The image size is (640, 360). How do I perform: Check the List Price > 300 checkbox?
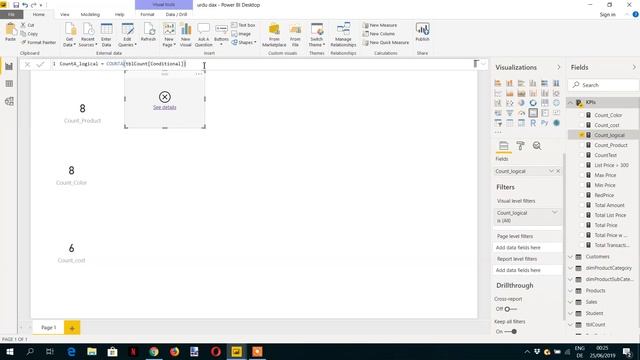(x=582, y=165)
